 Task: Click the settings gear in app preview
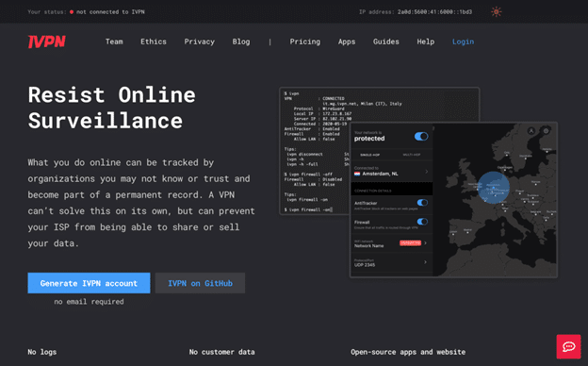tap(546, 130)
